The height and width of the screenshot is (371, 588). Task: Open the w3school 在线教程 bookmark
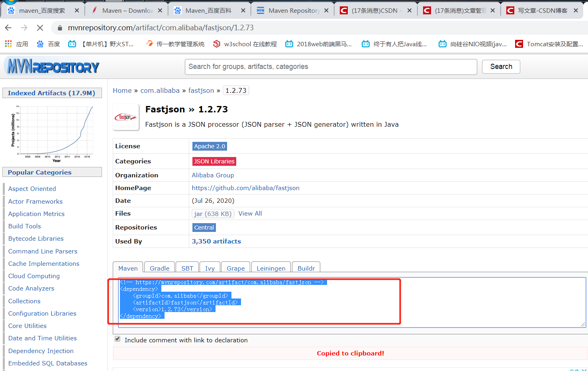[x=244, y=44]
